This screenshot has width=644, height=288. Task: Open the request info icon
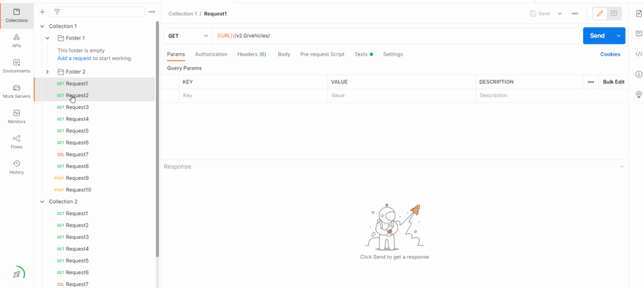pos(639,75)
